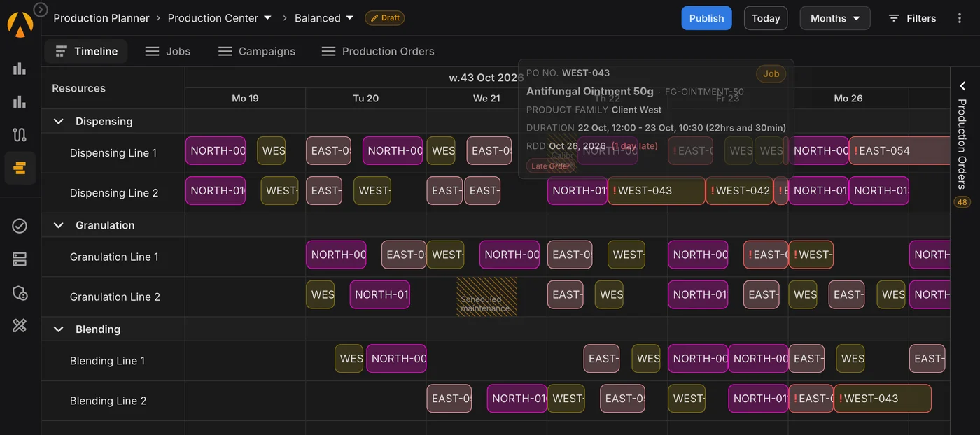
Task: Select the Blending Line 1 resource row label
Action: click(x=107, y=361)
